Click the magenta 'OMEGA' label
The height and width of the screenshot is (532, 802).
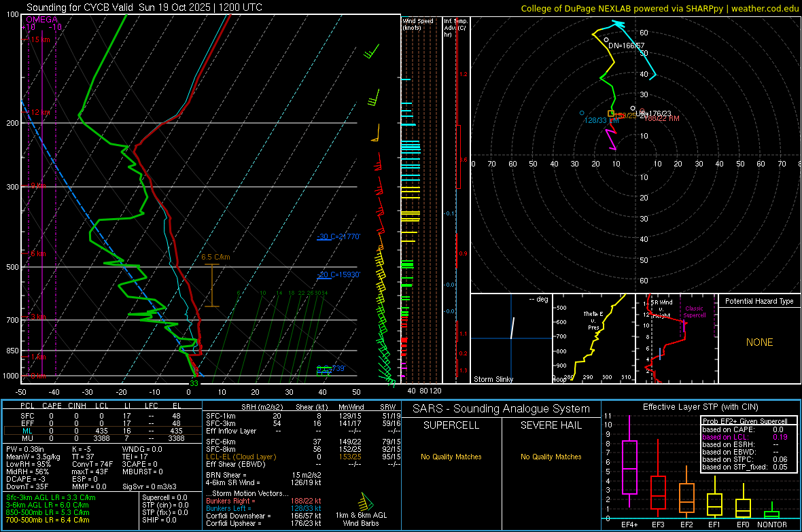[x=42, y=20]
